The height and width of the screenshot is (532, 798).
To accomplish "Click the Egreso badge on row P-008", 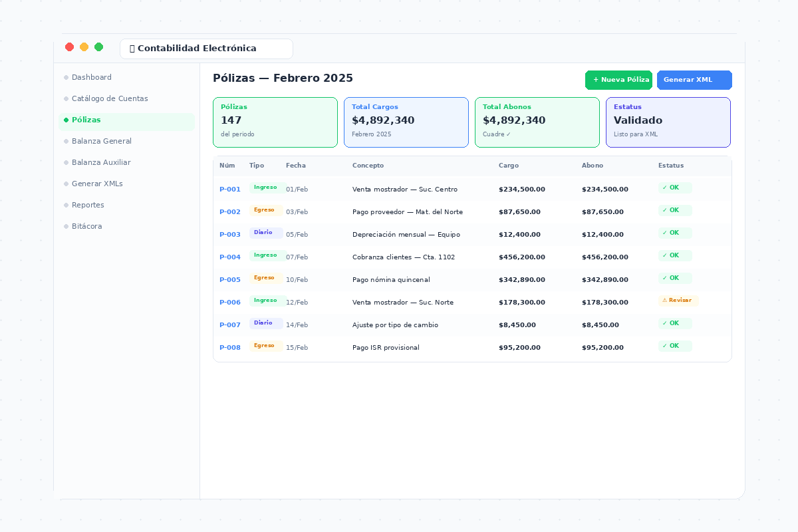I will click(x=266, y=346).
